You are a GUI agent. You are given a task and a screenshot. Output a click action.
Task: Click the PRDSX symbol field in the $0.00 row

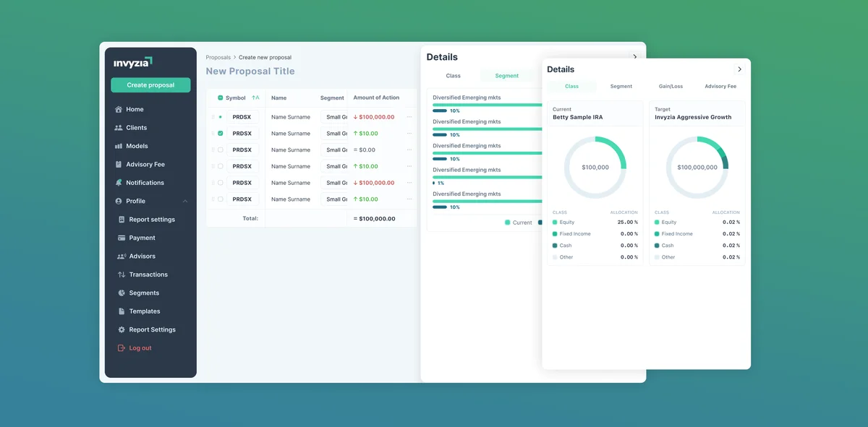click(243, 150)
